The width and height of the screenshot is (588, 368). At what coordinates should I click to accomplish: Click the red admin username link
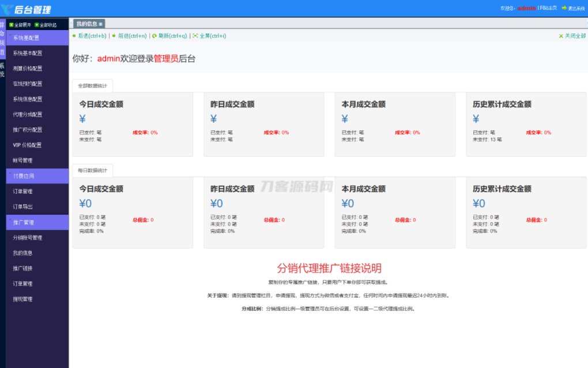point(525,9)
